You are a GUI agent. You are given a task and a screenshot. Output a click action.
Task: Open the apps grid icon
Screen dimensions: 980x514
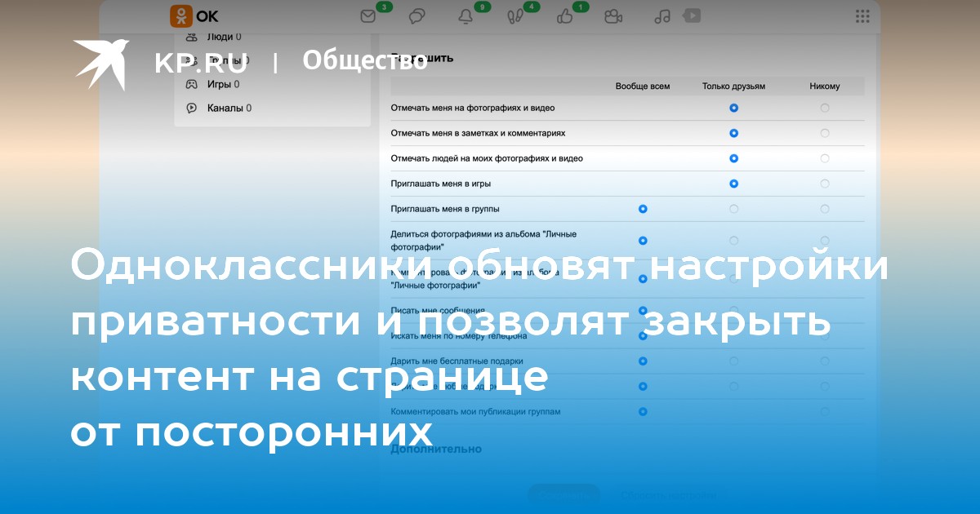(862, 16)
